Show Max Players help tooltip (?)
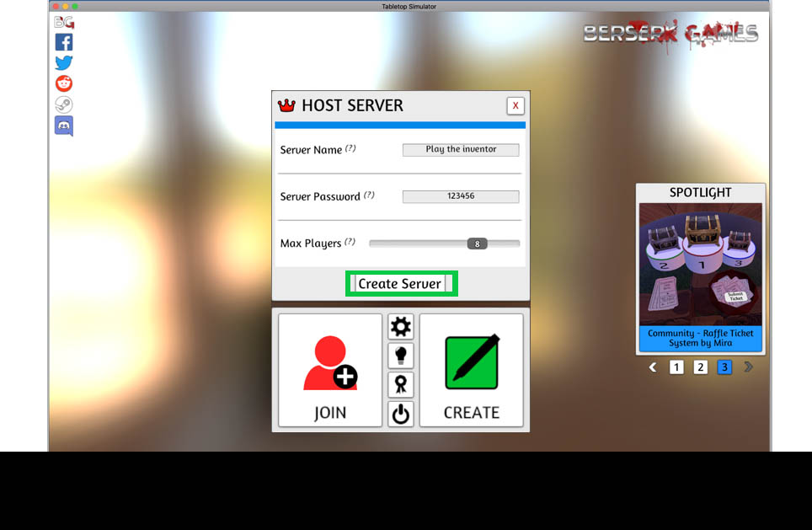 pyautogui.click(x=350, y=242)
